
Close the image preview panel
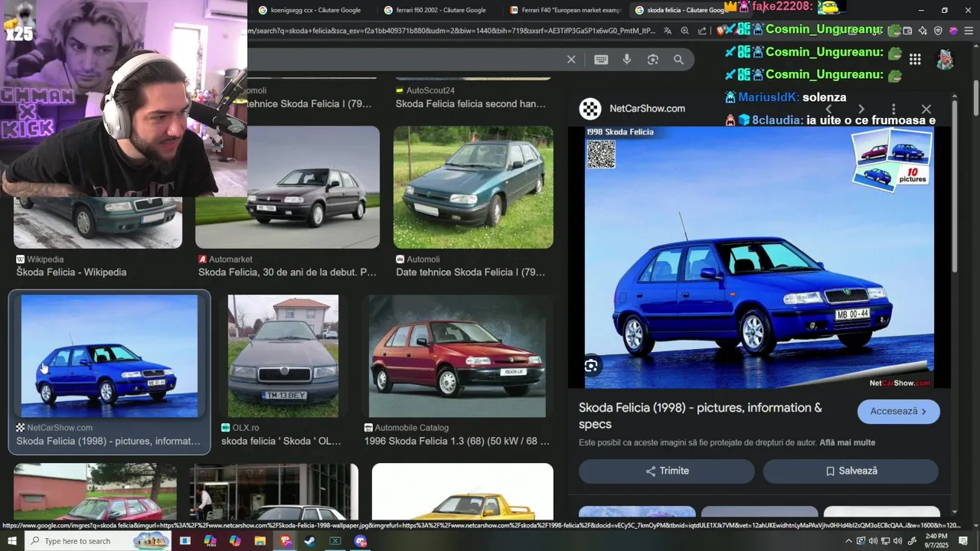coord(926,109)
